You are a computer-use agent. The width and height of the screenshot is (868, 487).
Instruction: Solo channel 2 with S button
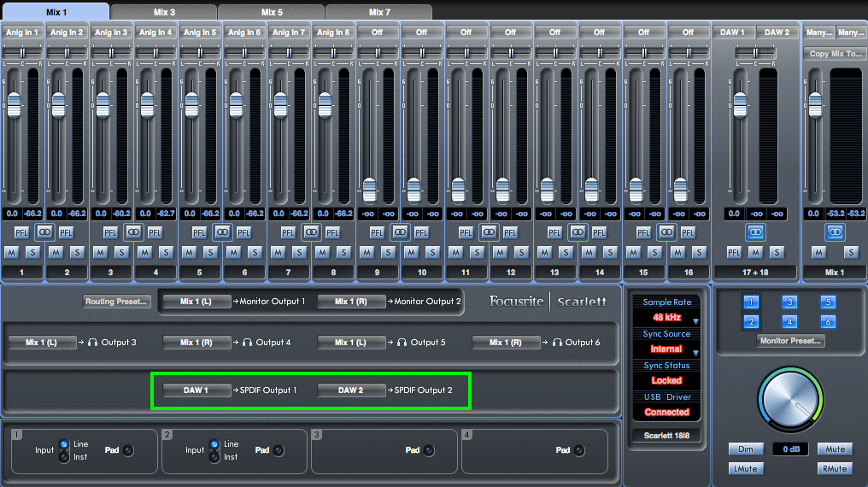pos(77,252)
